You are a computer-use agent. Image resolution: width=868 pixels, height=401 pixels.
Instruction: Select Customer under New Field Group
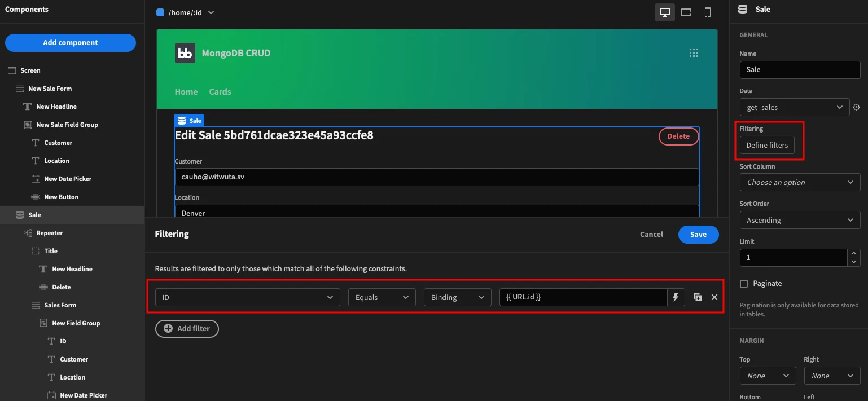tap(74, 359)
